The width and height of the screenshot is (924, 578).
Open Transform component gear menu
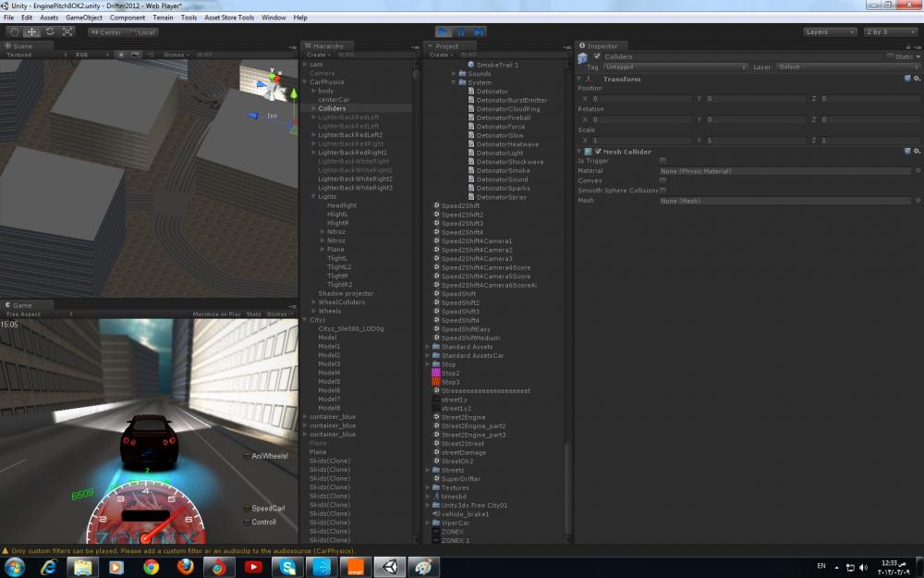point(917,79)
